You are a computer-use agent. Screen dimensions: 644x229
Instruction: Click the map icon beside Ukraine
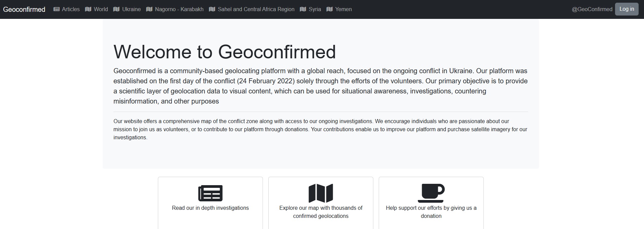[116, 9]
